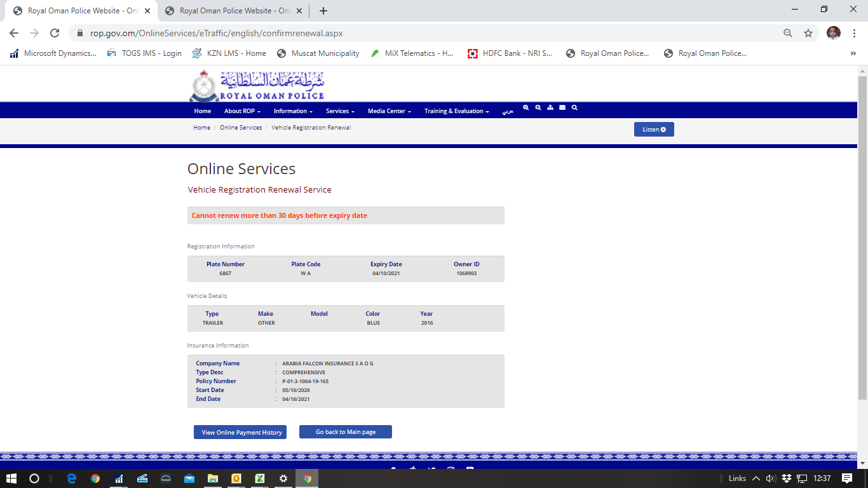Image resolution: width=868 pixels, height=488 pixels.
Task: Bookmark this page with the star icon
Action: (808, 33)
